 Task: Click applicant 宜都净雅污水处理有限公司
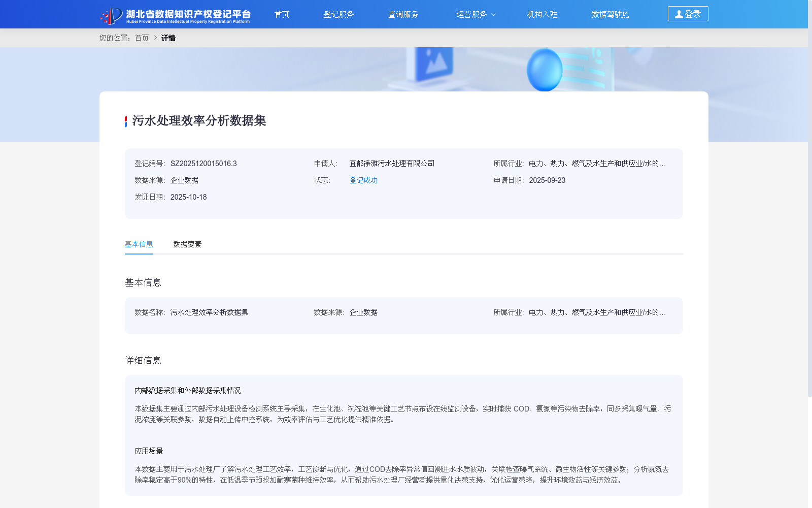392,164
